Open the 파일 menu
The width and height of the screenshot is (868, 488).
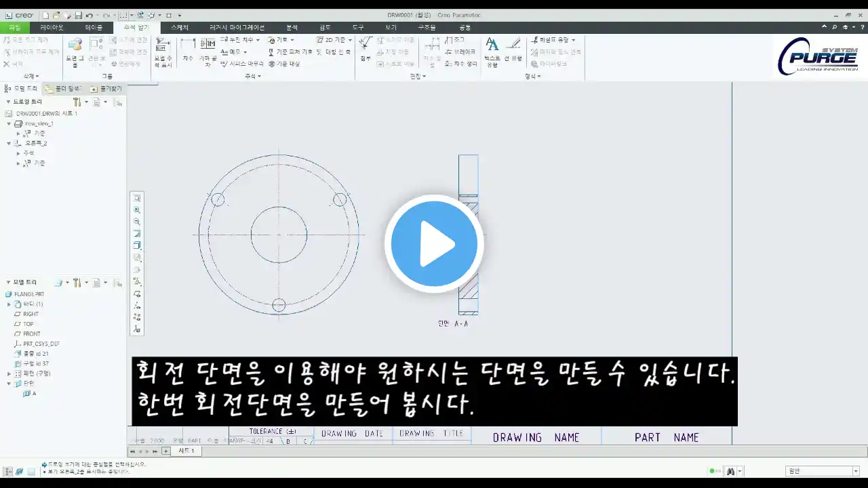(14, 28)
